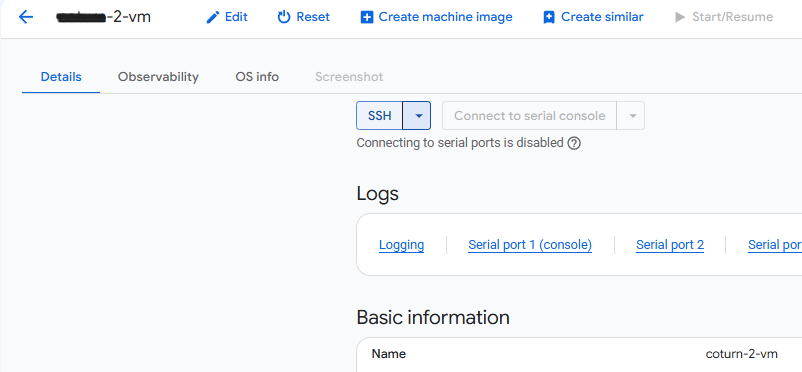Open the Serial port 2 link

(x=670, y=245)
